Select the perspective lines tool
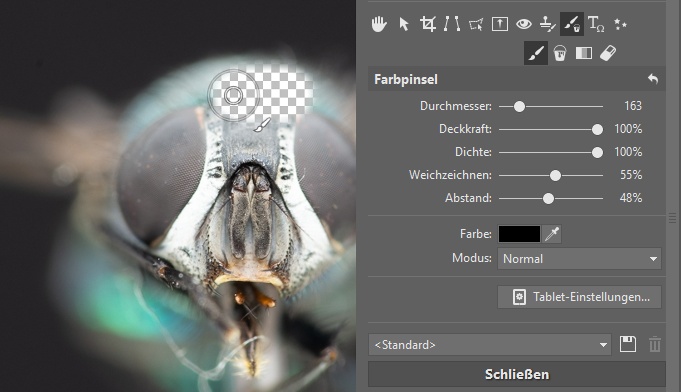This screenshot has width=681, height=392. pyautogui.click(x=452, y=24)
